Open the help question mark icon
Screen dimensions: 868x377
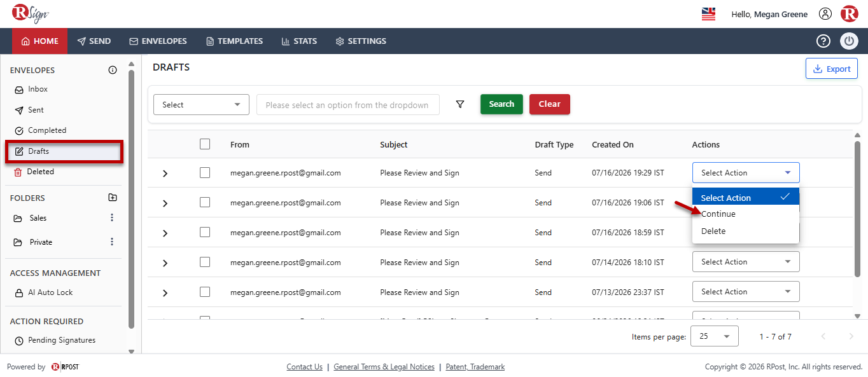pos(823,41)
